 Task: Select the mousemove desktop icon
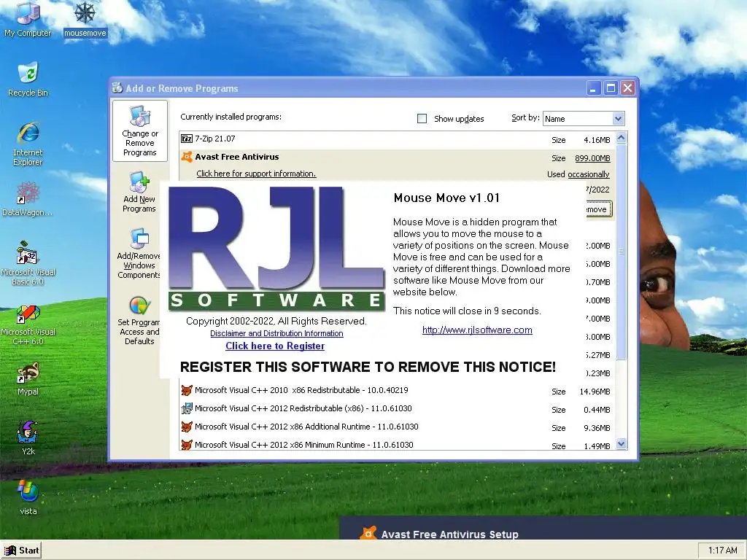tap(85, 19)
